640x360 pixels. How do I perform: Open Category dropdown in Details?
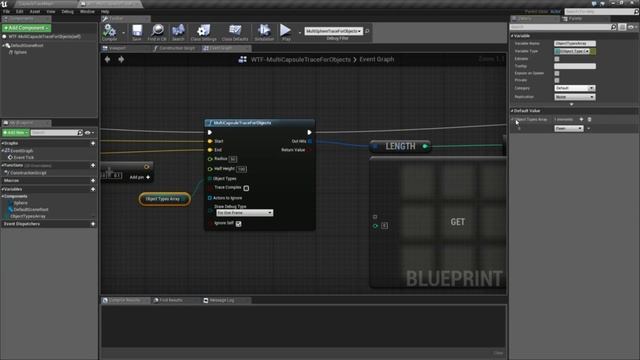click(x=575, y=88)
